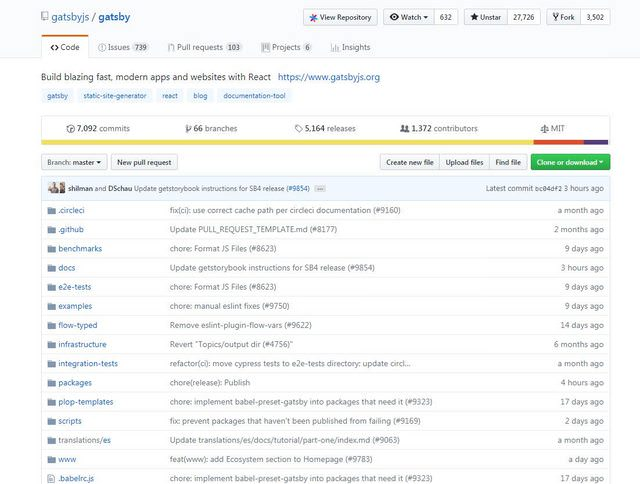
Task: Click the 66 branches link
Action: tap(211, 129)
